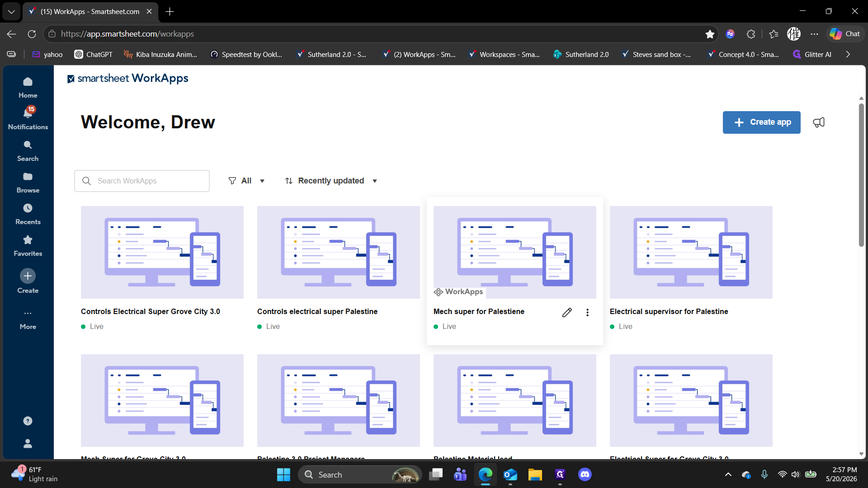This screenshot has height=488, width=868.
Task: Open a new browser tab
Action: coord(170,12)
